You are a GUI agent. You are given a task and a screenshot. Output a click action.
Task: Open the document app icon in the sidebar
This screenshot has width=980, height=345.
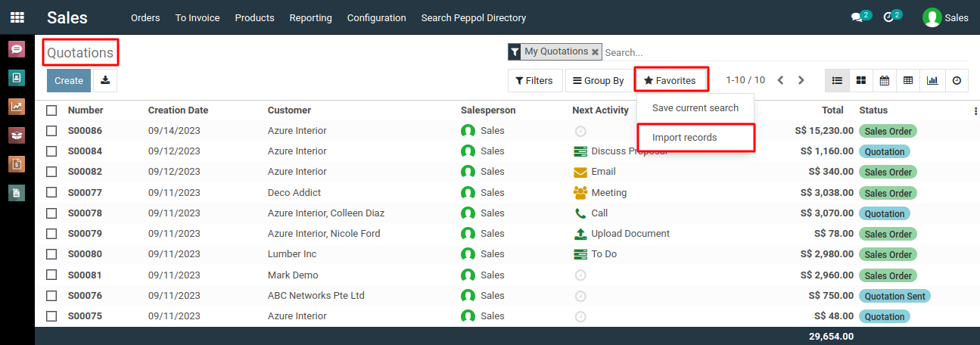click(x=17, y=192)
